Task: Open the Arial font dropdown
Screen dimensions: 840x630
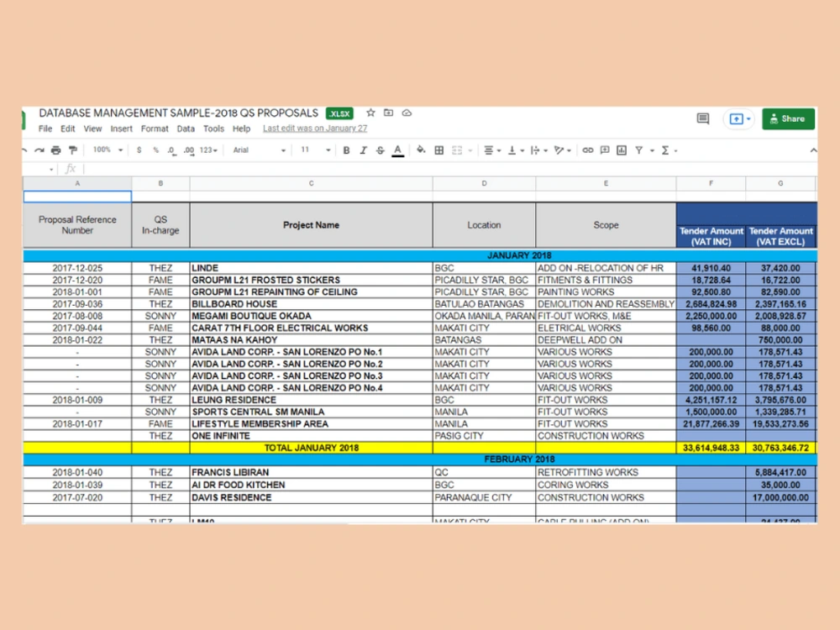Action: (x=260, y=150)
